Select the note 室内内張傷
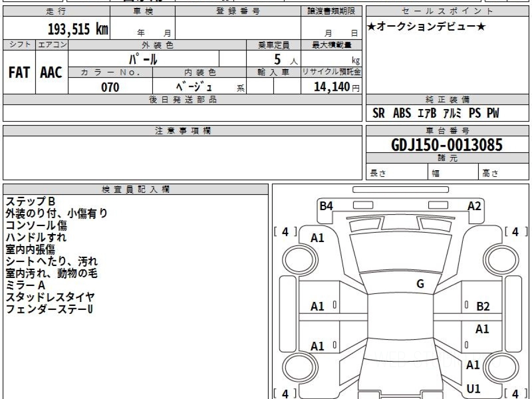Image resolution: width=532 pixels, height=399 pixels. (x=30, y=249)
